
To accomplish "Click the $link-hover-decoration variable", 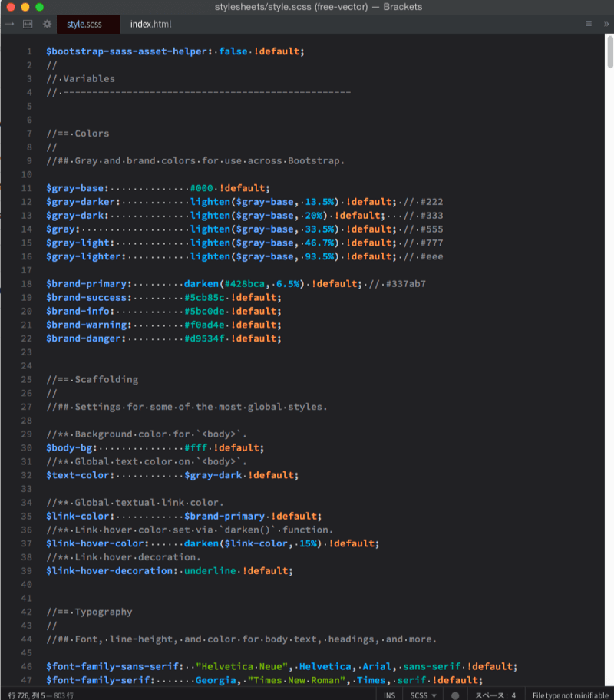I will tap(110, 570).
